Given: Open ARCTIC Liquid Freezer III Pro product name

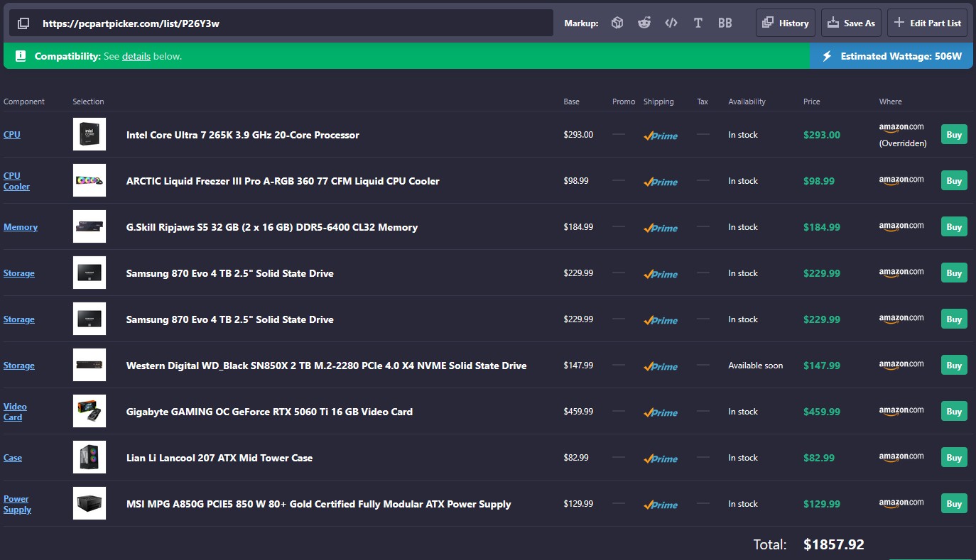Looking at the screenshot, I should point(283,181).
